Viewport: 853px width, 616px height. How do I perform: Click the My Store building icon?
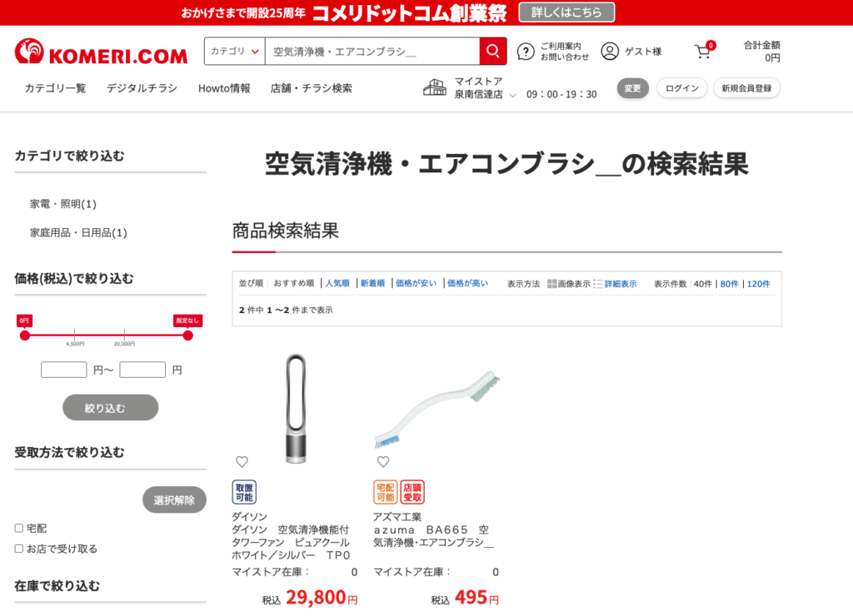pyautogui.click(x=435, y=87)
